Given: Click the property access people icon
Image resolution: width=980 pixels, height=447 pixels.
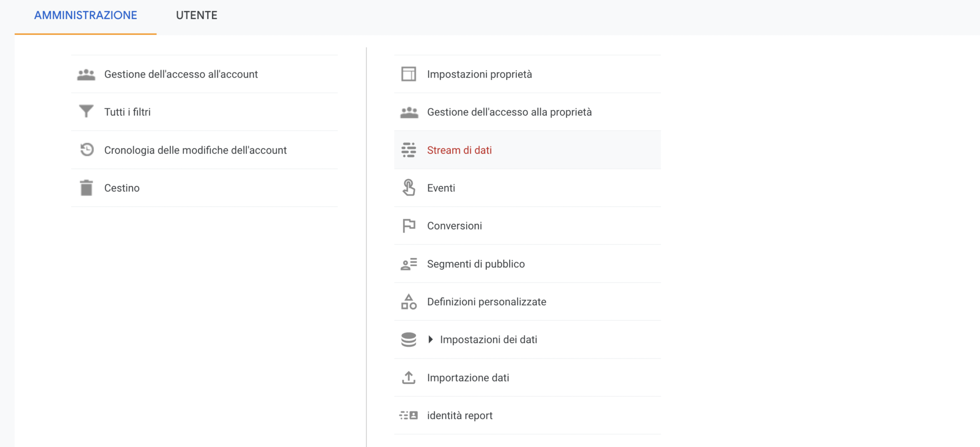Looking at the screenshot, I should [x=409, y=112].
